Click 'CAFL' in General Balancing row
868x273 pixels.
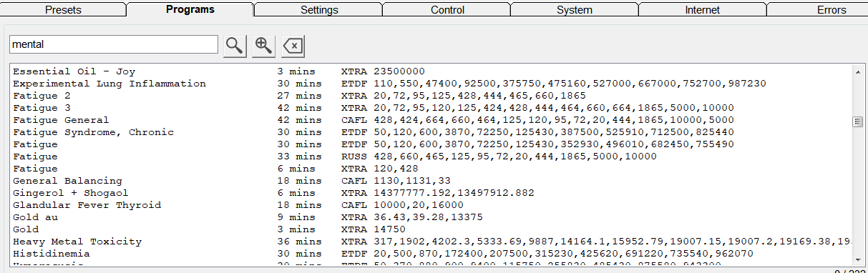click(354, 181)
